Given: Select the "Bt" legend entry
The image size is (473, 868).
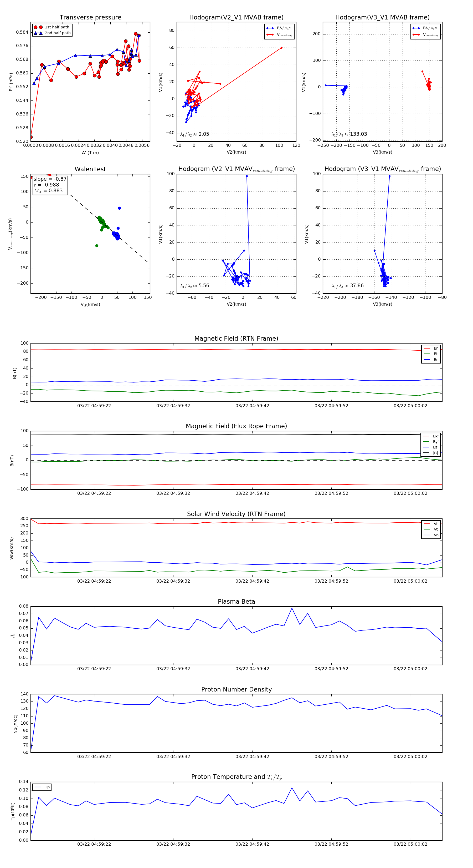Looking at the screenshot, I should (x=431, y=354).
